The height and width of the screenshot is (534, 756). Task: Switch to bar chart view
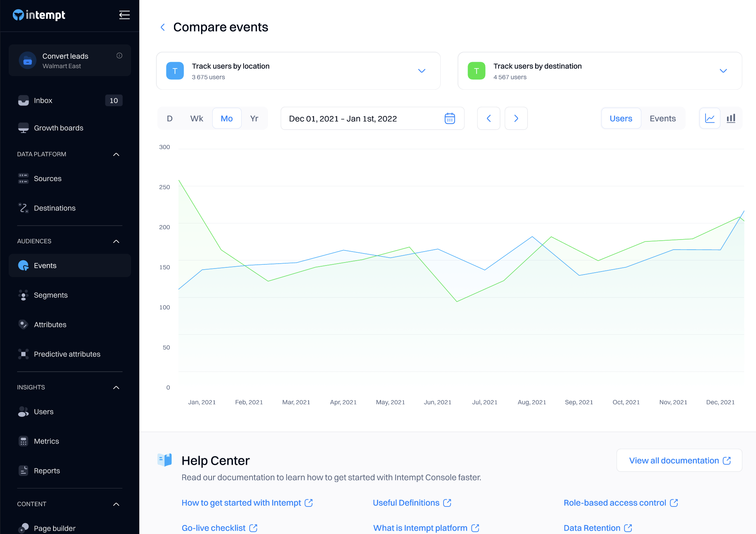point(731,119)
